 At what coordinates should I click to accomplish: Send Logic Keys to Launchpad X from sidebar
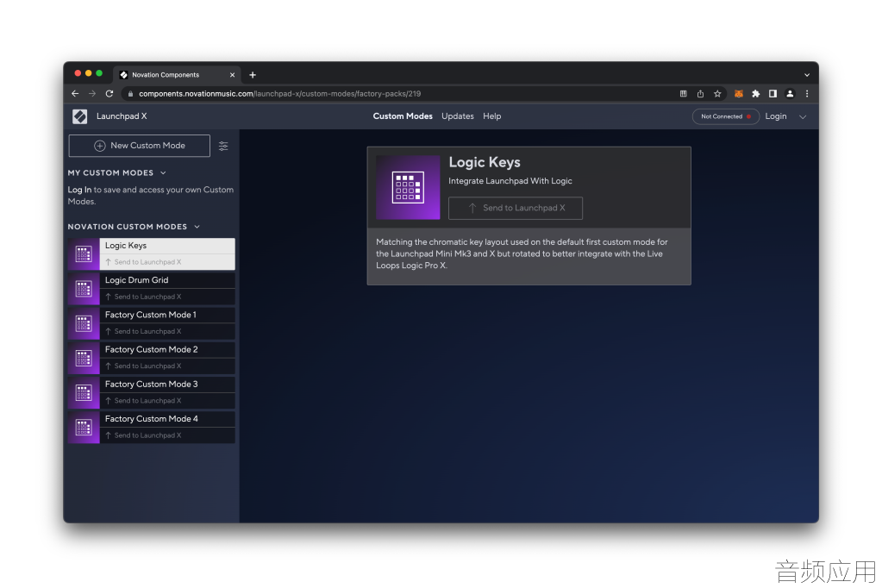(167, 262)
